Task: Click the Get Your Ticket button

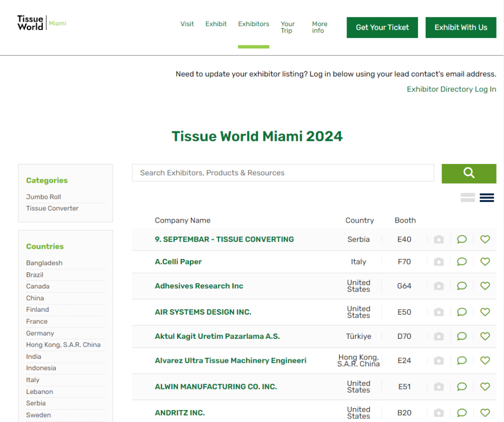Action: (382, 28)
